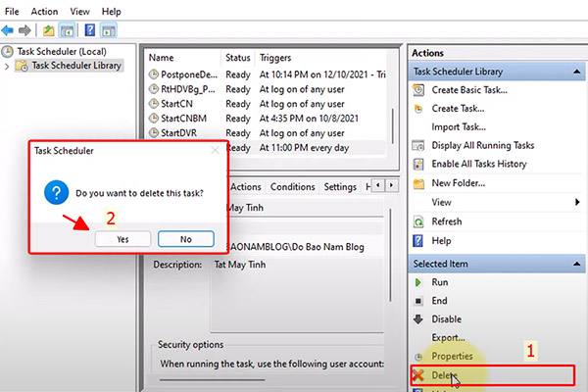Click the Properties clock icon
The image size is (588, 392).
click(418, 357)
